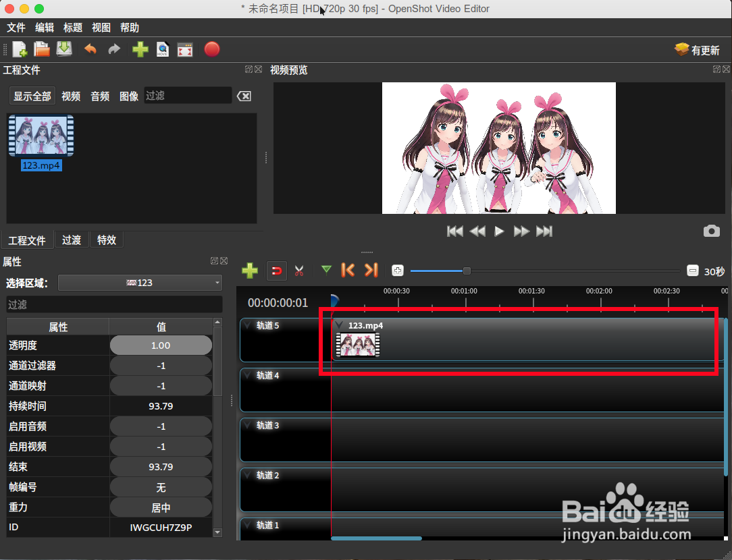Close the project files panel

tap(258, 69)
